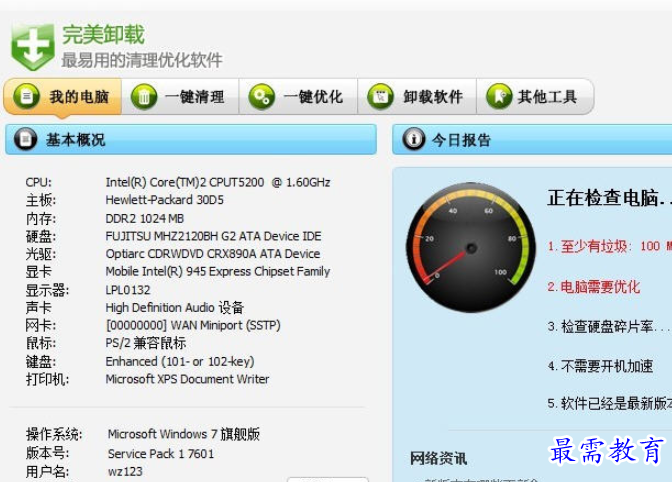Click the 检查硬盘碎片率 report item
672x482 pixels.
tap(608, 327)
